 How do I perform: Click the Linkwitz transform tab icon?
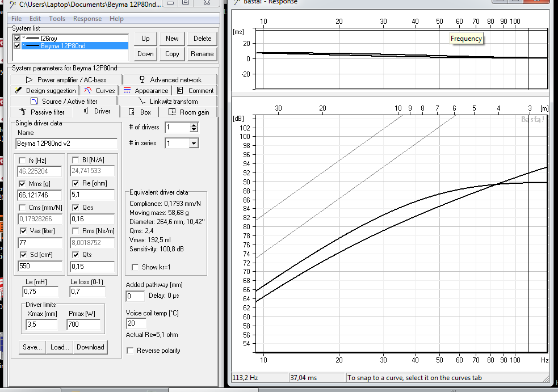[141, 102]
